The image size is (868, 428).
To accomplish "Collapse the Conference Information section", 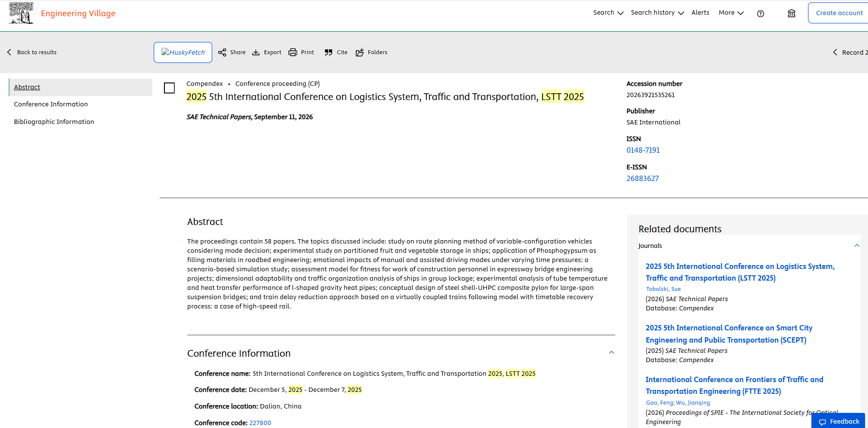I will tap(611, 353).
